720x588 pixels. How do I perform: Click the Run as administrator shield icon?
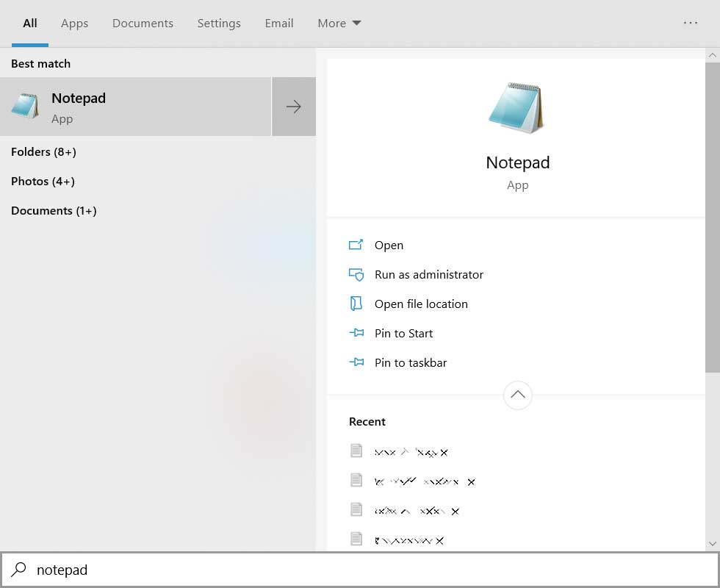pyautogui.click(x=356, y=275)
